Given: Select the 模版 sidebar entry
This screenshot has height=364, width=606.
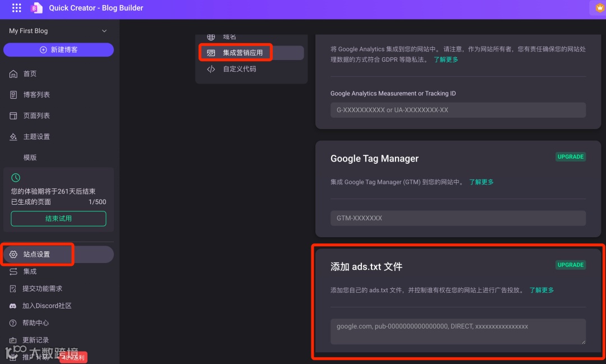Looking at the screenshot, I should coord(30,157).
